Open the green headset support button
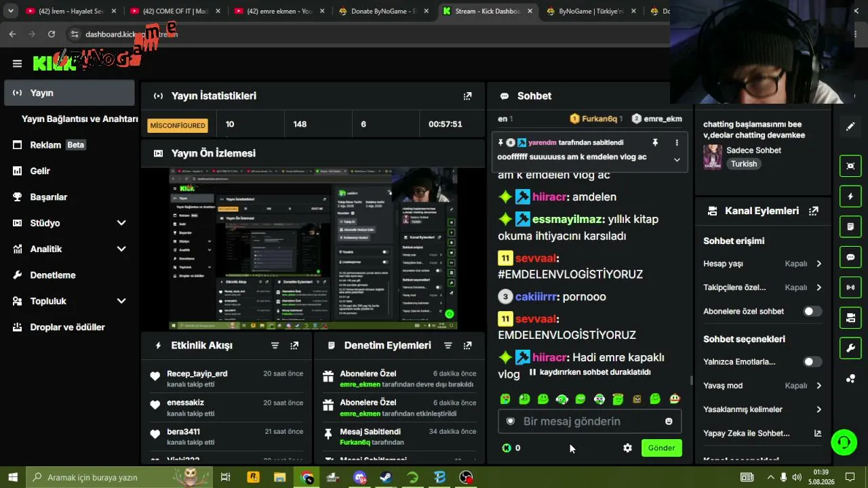 [844, 443]
